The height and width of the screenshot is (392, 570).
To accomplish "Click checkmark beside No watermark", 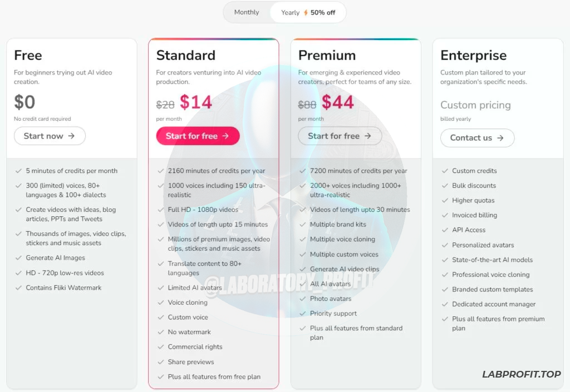I will click(x=161, y=332).
